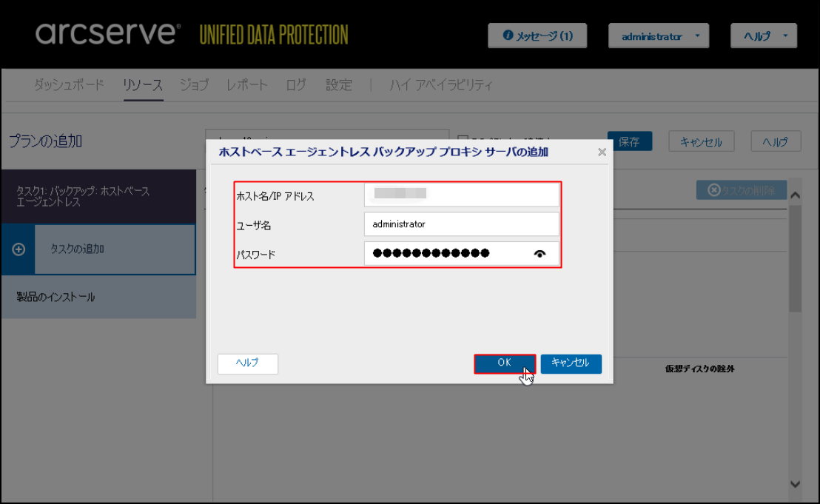
Task: Reveal password with the eye icon
Action: point(540,254)
